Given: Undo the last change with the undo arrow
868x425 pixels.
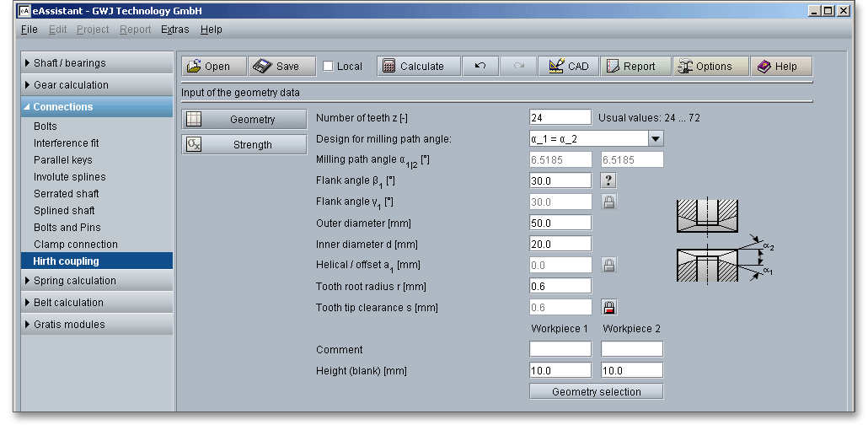Looking at the screenshot, I should click(x=480, y=67).
